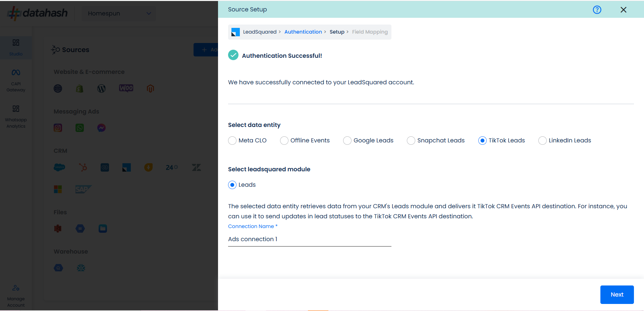Pick the Snapchat Leads data entity
The image size is (644, 311).
(411, 140)
